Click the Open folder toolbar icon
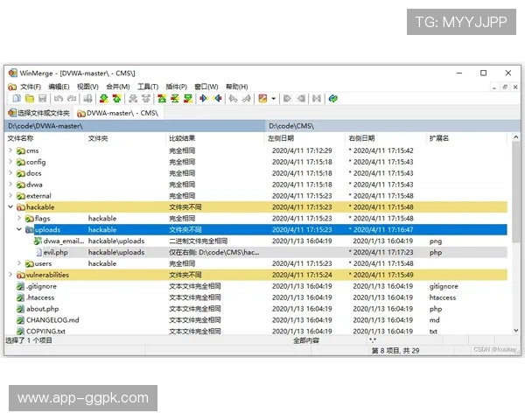Image resolution: width=525 pixels, height=420 pixels. click(29, 99)
